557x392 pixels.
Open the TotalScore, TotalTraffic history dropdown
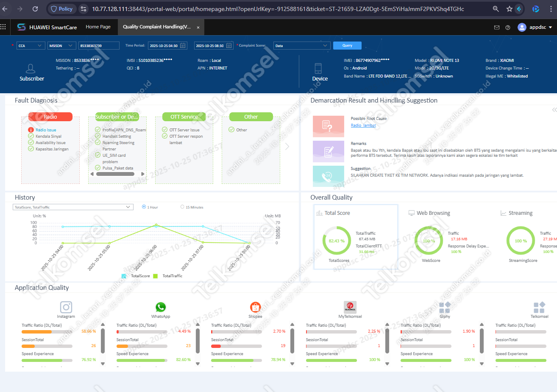click(x=73, y=207)
